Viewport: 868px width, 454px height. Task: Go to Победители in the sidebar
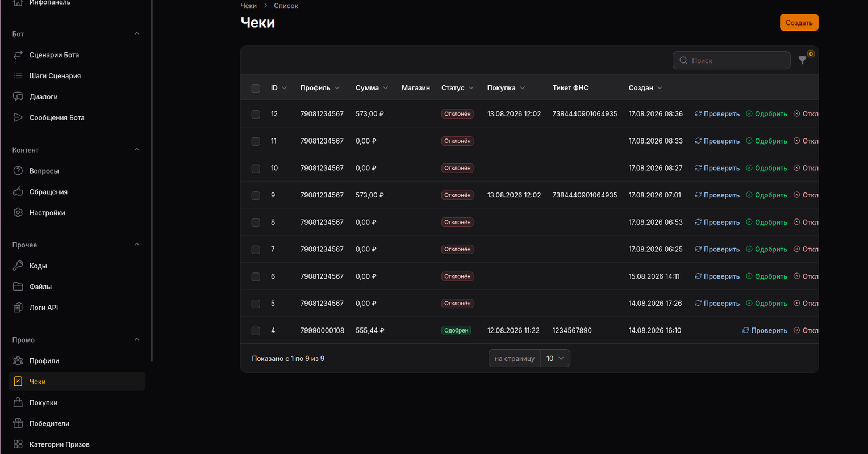coord(77,424)
